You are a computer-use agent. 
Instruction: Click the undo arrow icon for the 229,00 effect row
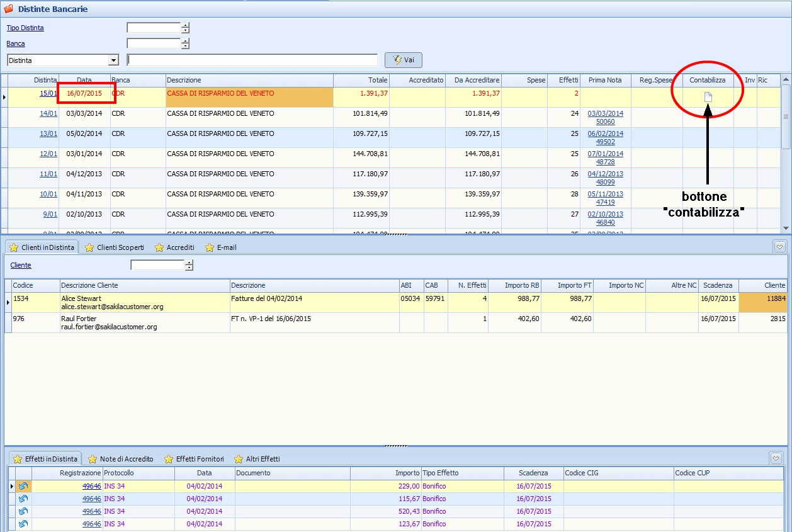tap(23, 486)
